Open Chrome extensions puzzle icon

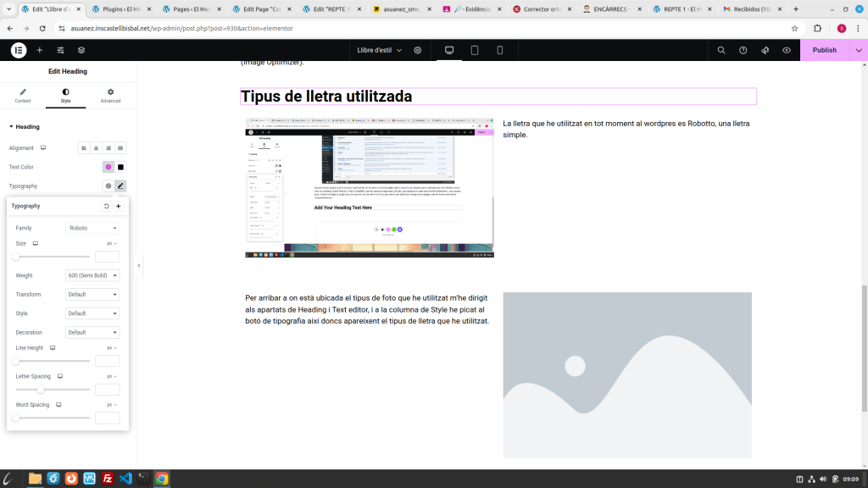[x=818, y=28]
